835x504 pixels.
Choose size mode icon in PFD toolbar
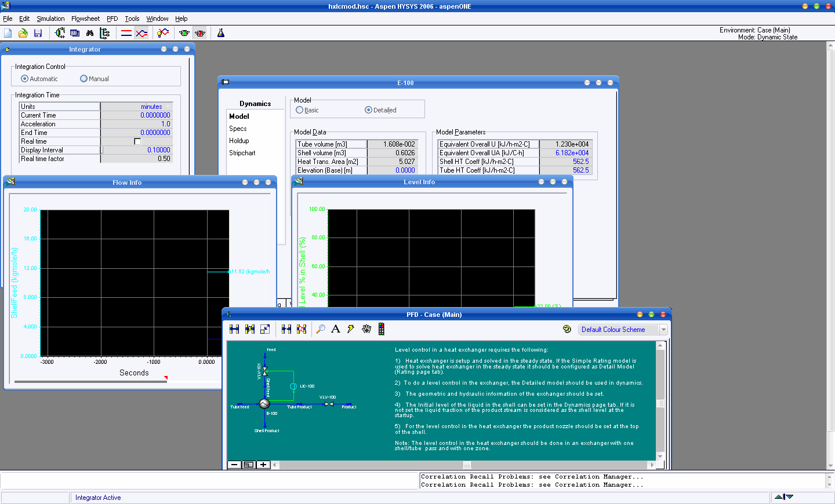pyautogui.click(x=265, y=329)
